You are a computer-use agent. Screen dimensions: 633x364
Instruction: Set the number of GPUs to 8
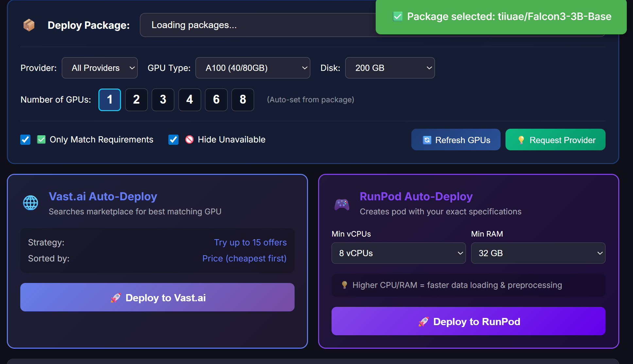click(x=243, y=100)
